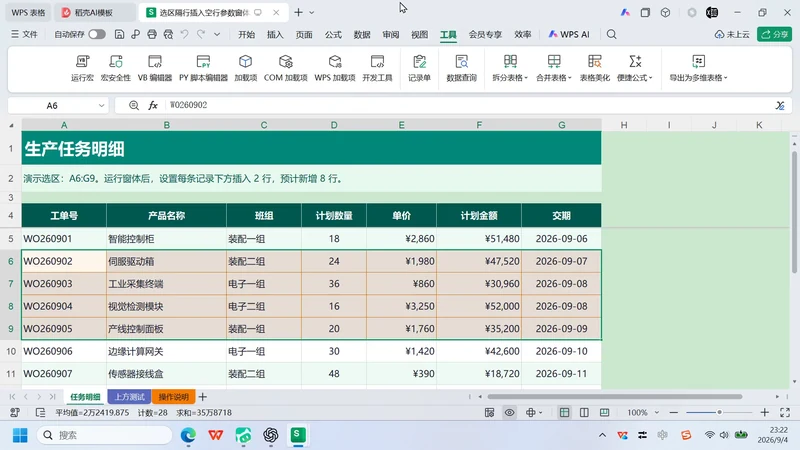
Task: Open Windows Start menu
Action: (20, 435)
